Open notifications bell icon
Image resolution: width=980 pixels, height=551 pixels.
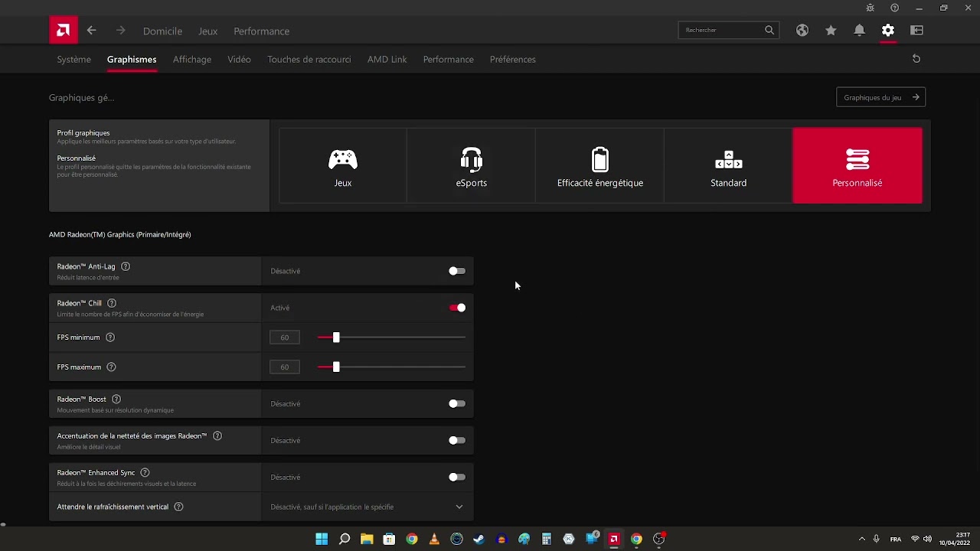[860, 31]
